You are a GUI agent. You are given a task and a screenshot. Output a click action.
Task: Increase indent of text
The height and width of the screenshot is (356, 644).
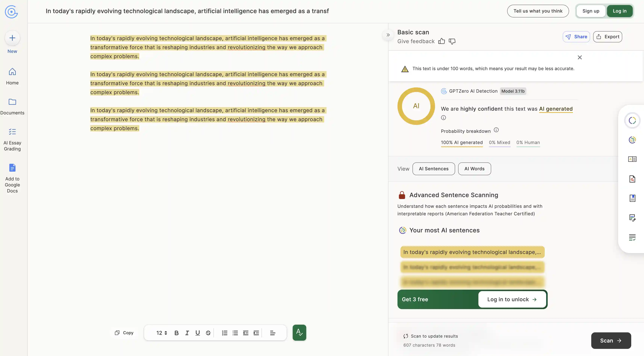[x=256, y=333]
